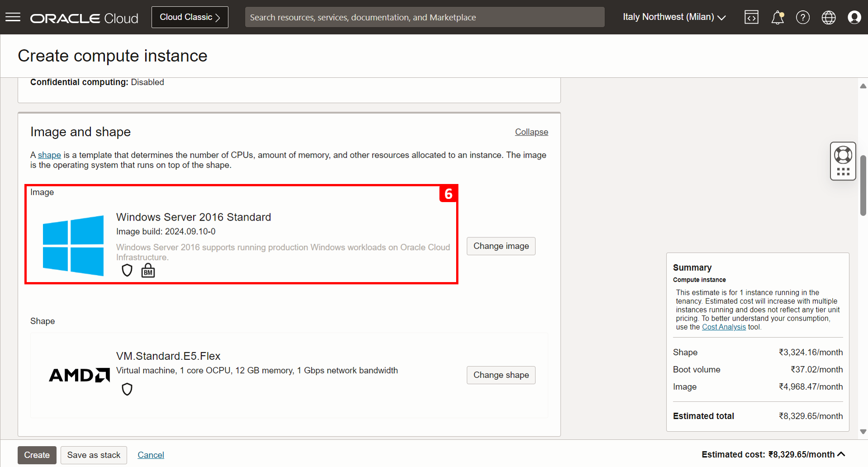The width and height of the screenshot is (868, 467).
Task: Focus the search resources field
Action: [425, 17]
